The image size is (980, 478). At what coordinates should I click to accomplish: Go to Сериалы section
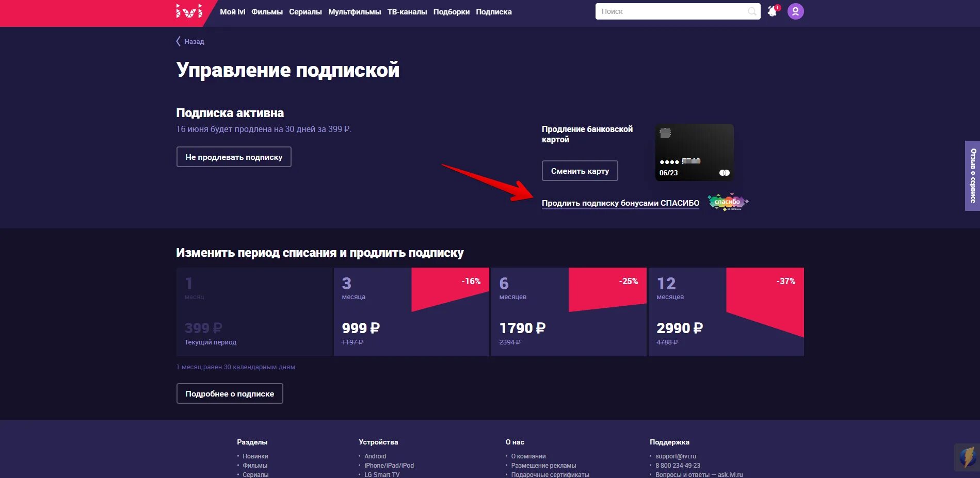tap(306, 12)
